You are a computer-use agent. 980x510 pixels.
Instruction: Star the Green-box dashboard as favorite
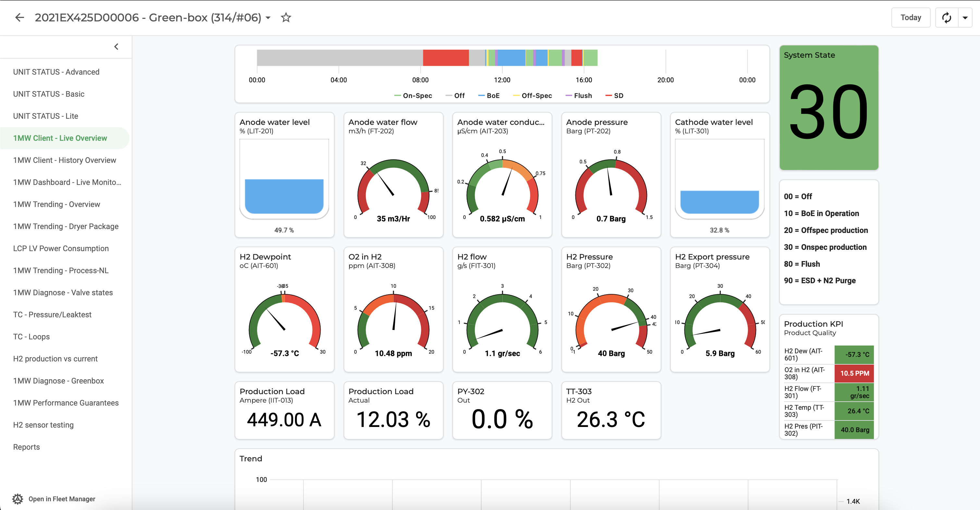coord(286,18)
